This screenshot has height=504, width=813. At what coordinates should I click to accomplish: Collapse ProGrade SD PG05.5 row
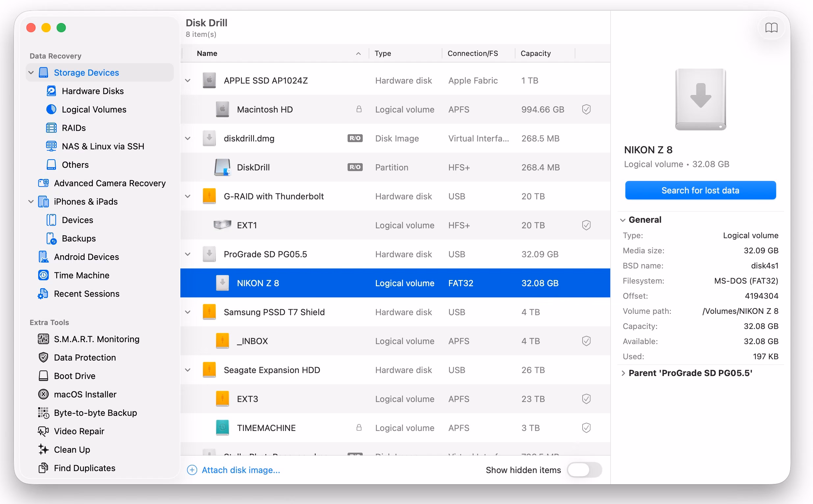[x=188, y=254]
